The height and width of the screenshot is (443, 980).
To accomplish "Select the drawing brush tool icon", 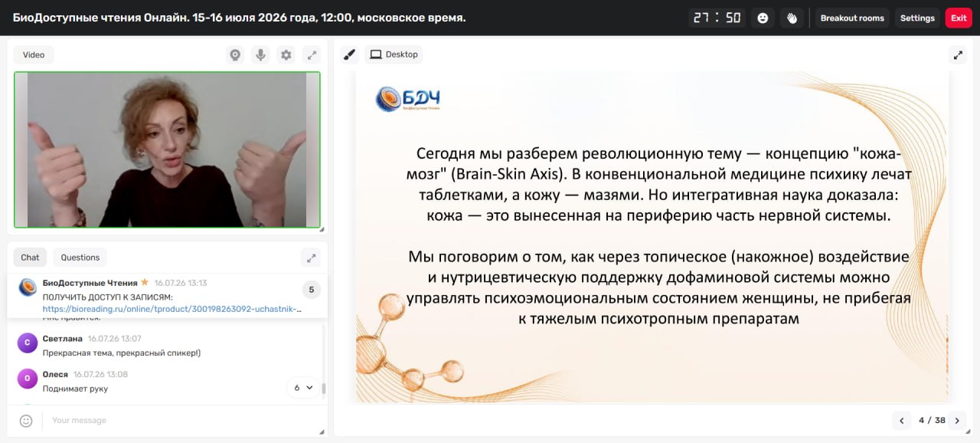I will pos(349,54).
